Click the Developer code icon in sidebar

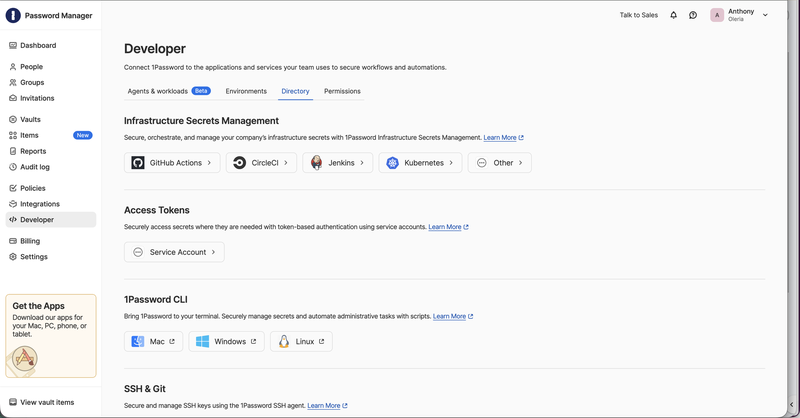(x=13, y=219)
